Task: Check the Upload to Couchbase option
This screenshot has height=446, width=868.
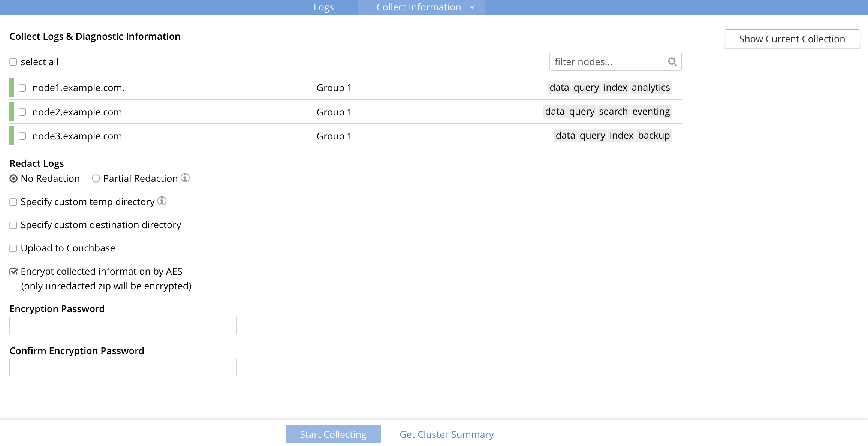Action: pyautogui.click(x=13, y=248)
